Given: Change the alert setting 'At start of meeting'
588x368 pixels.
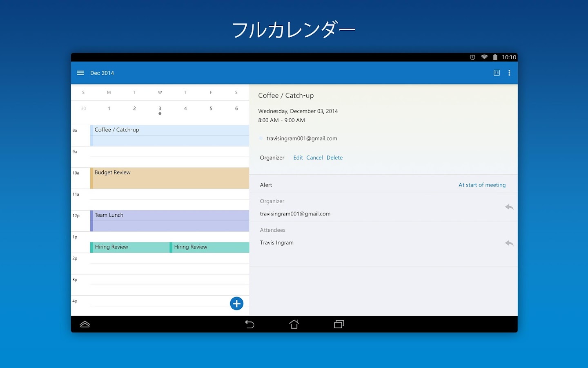Looking at the screenshot, I should pyautogui.click(x=482, y=185).
